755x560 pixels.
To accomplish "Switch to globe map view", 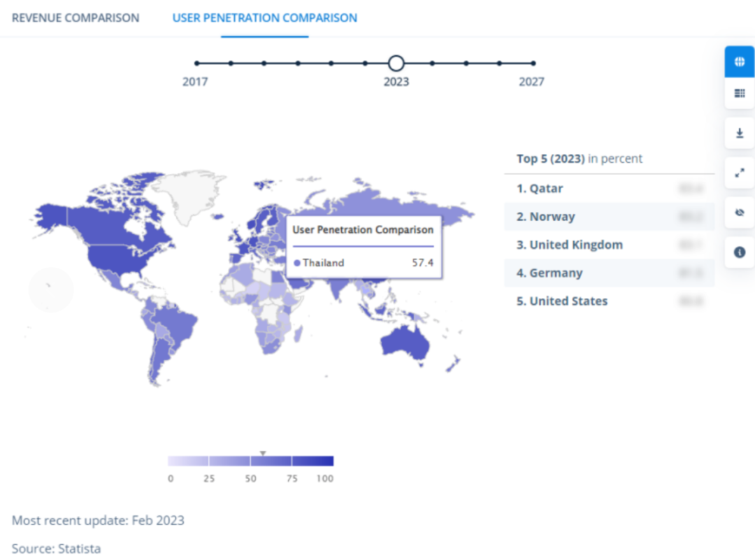I will click(x=739, y=62).
